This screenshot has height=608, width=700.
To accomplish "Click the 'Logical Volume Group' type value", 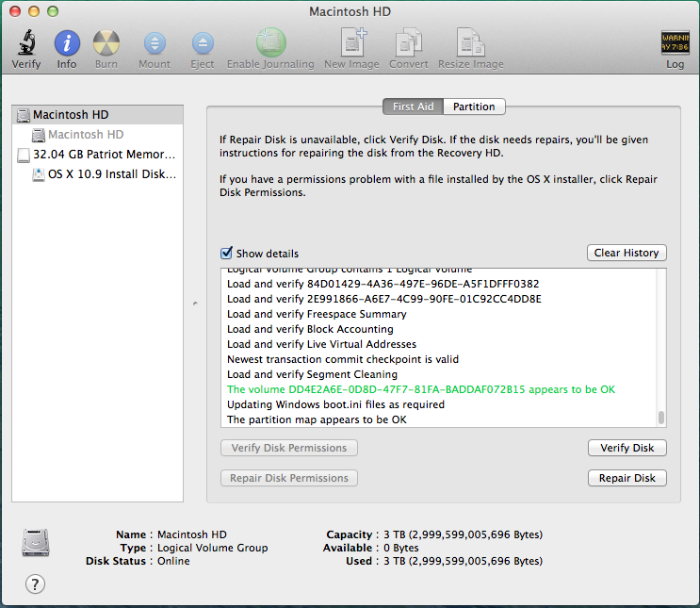I will pyautogui.click(x=213, y=548).
